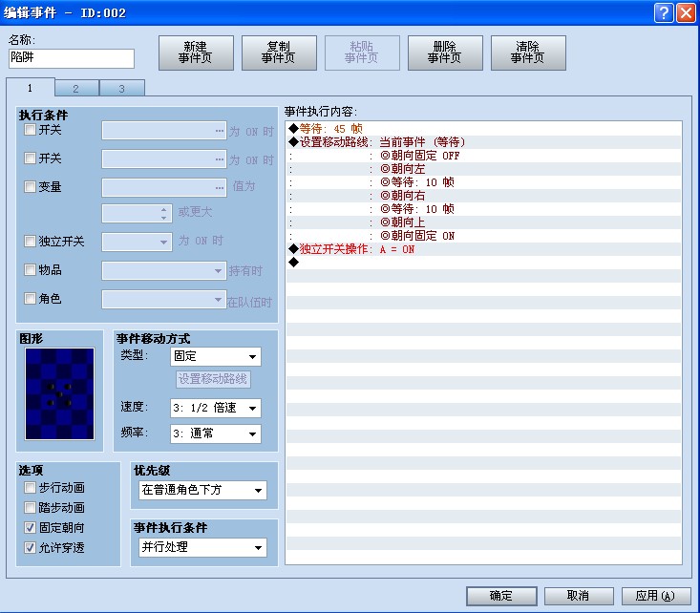The height and width of the screenshot is (613, 700).
Task: Enable the 角色 condition checkbox
Action: pos(30,299)
